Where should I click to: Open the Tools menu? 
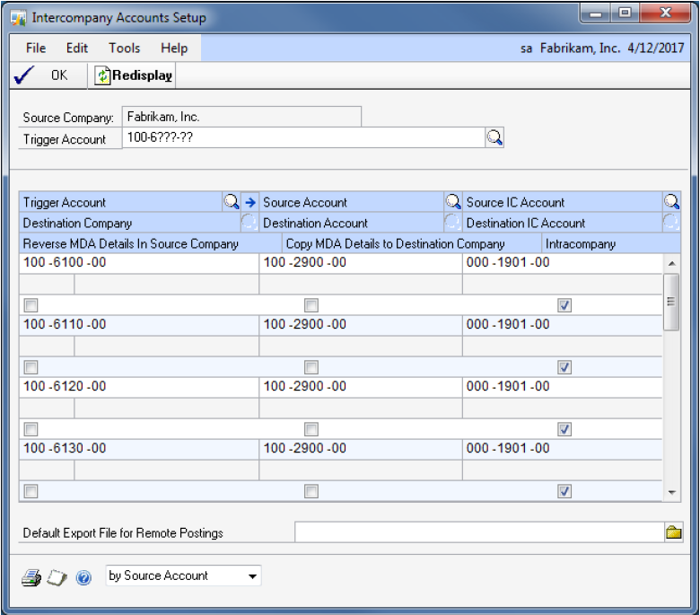coord(124,48)
